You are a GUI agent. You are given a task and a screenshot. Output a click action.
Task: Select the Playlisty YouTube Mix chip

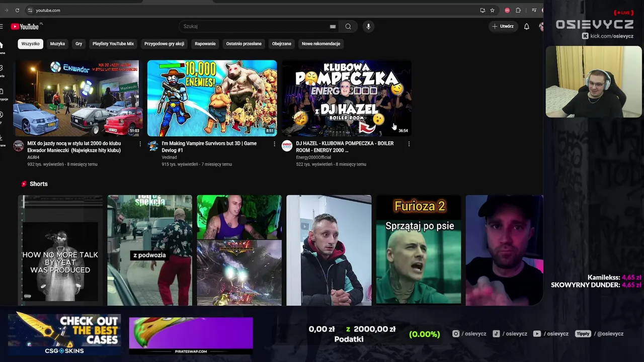pyautogui.click(x=113, y=44)
